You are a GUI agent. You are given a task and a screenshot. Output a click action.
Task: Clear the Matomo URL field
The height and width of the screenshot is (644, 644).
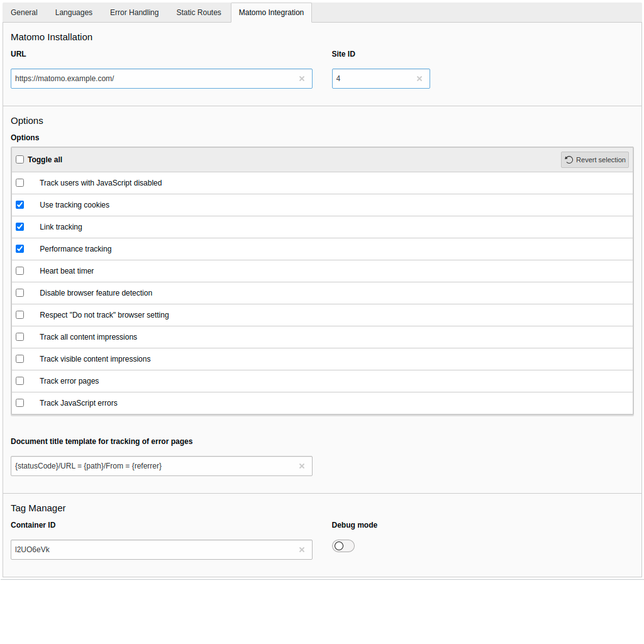click(301, 79)
